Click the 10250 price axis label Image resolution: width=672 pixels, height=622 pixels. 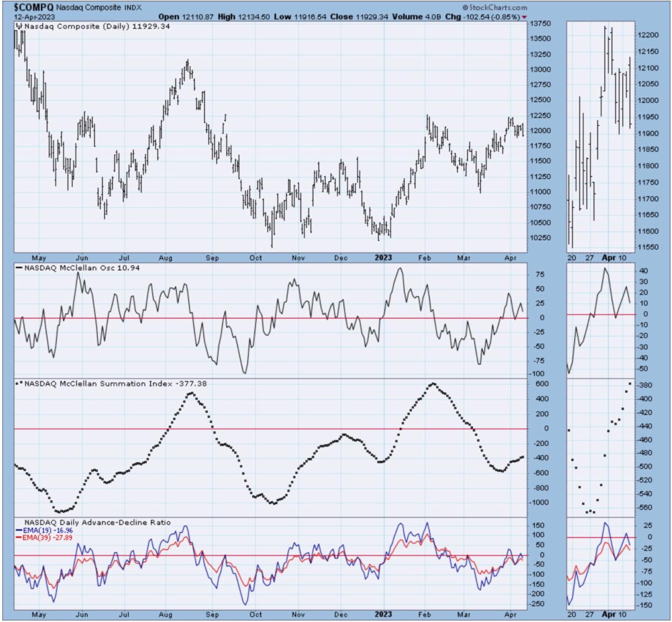point(540,238)
